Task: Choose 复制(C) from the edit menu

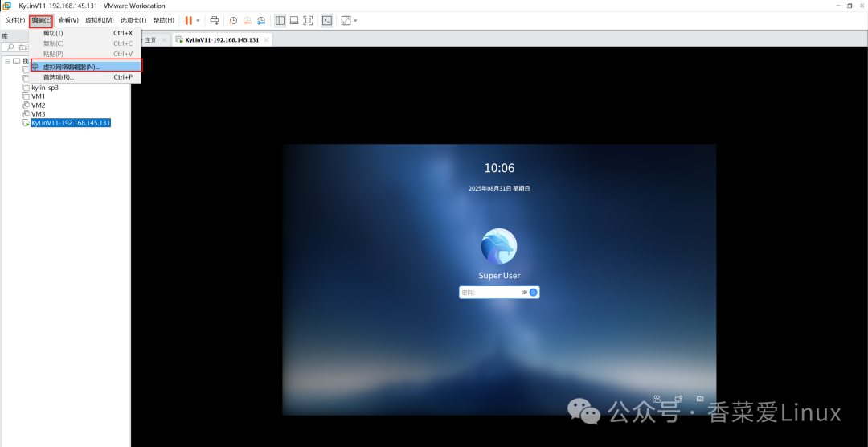Action: pos(85,43)
